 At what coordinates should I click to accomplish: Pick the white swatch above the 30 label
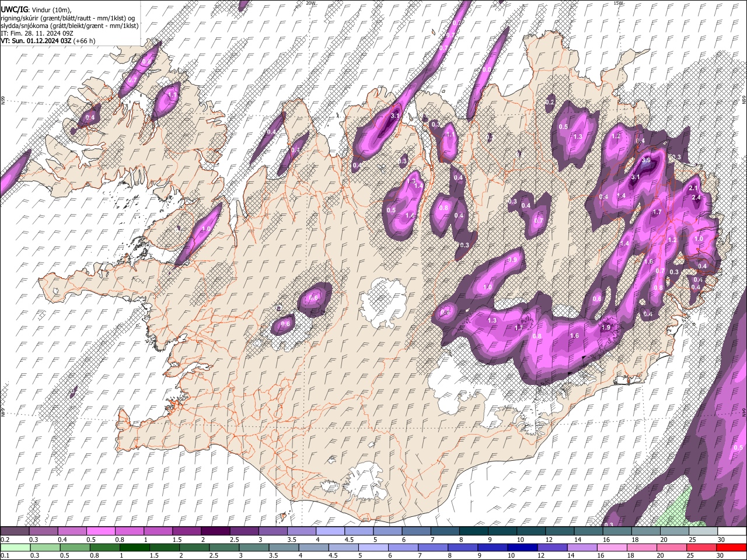pos(732,531)
